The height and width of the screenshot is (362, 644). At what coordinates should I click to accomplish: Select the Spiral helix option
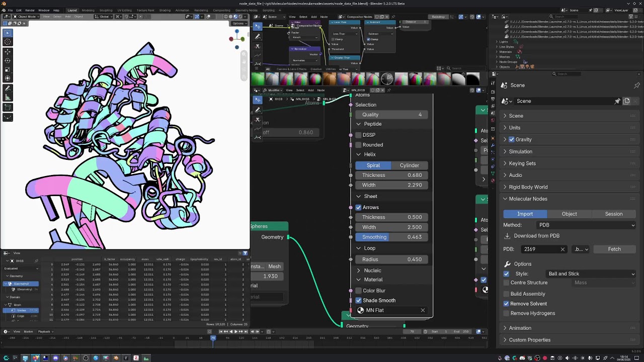(373, 165)
